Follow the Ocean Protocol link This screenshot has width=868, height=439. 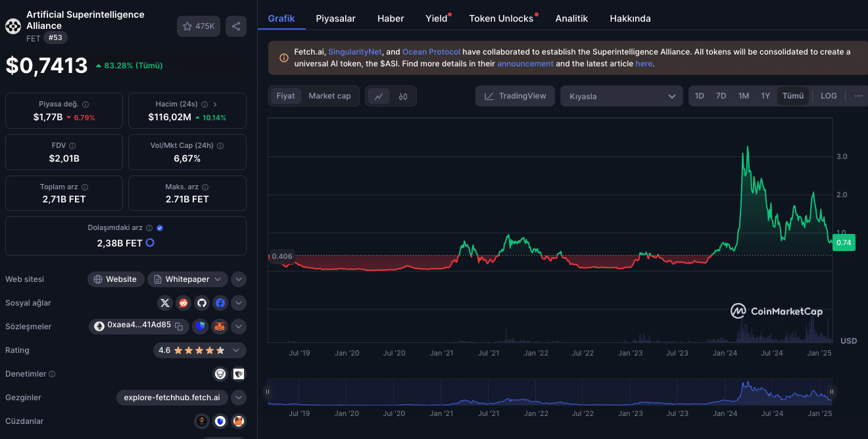click(x=431, y=52)
